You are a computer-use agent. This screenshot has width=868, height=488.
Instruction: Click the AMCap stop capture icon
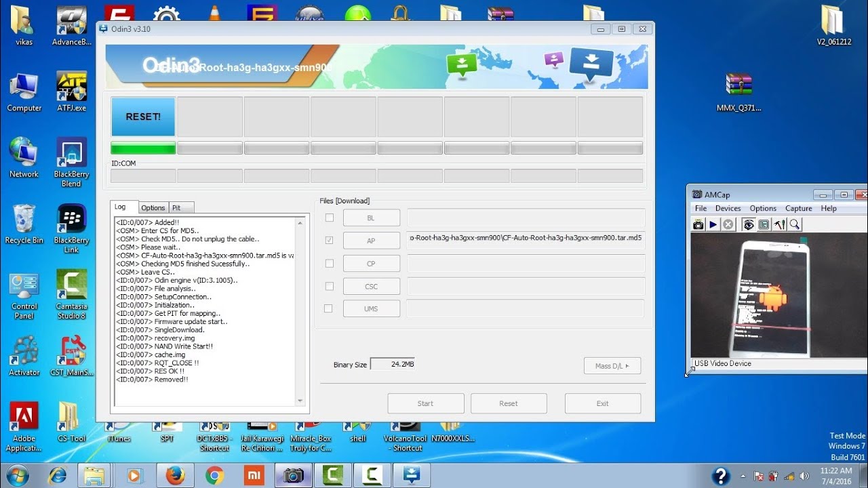(x=728, y=224)
